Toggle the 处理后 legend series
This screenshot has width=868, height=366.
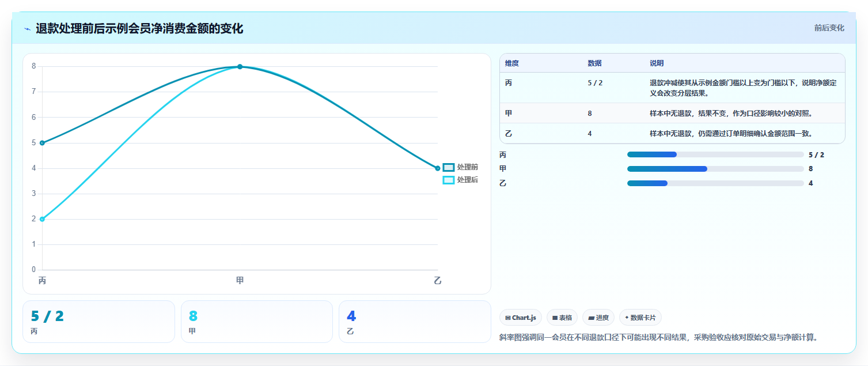click(x=460, y=180)
